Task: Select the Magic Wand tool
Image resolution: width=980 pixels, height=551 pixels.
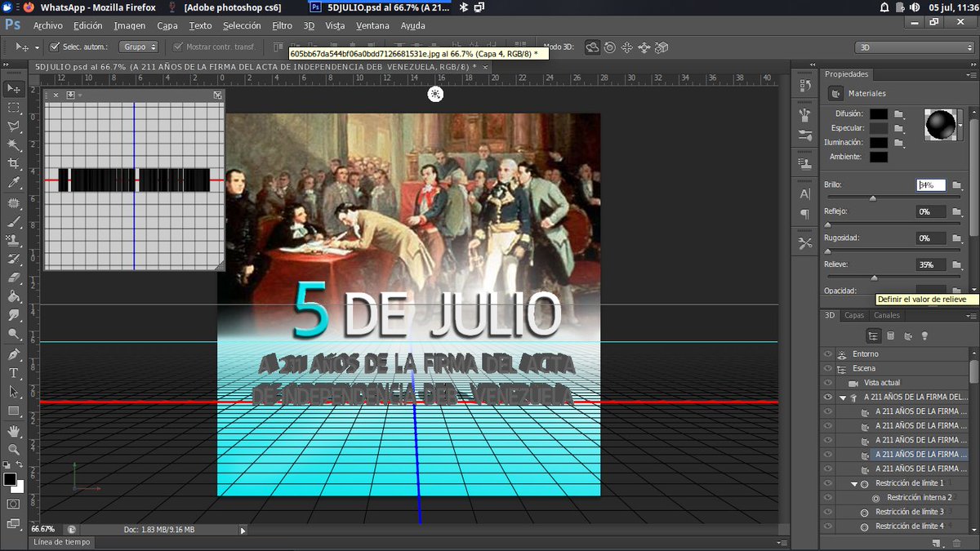Action: click(14, 145)
